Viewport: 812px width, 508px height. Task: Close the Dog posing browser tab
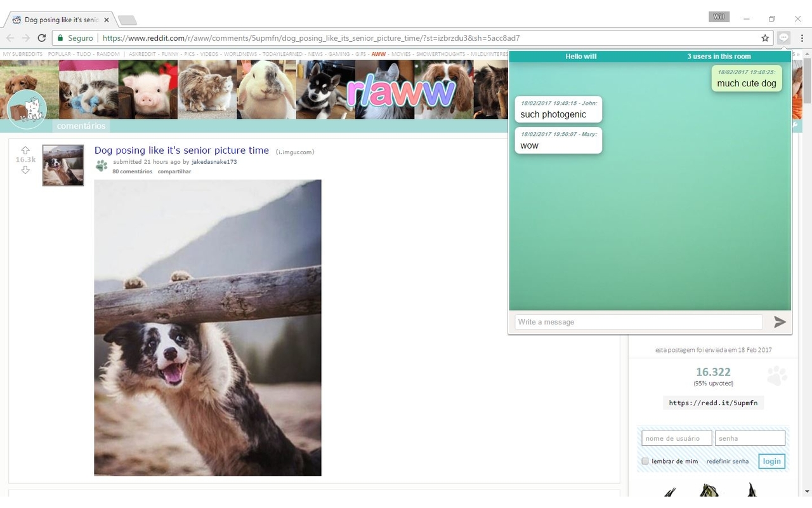[107, 20]
